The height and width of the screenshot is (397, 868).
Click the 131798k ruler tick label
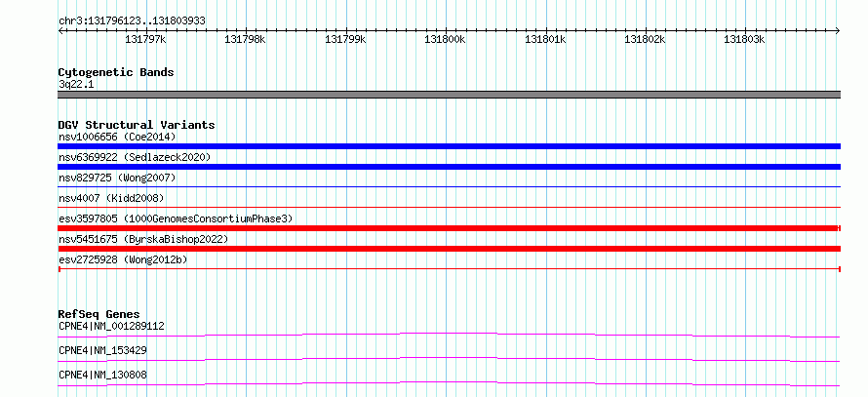coord(245,40)
